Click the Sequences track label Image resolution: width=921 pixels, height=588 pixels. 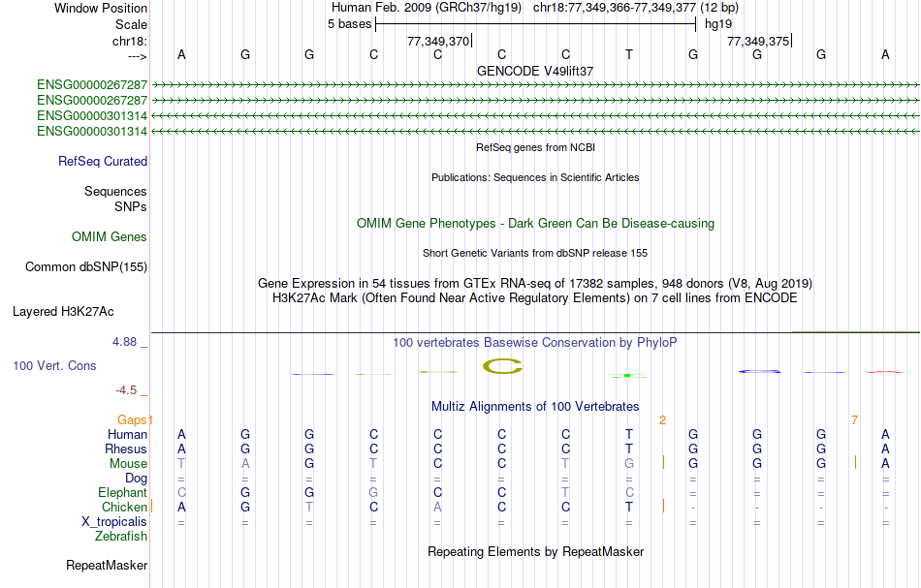pos(115,191)
